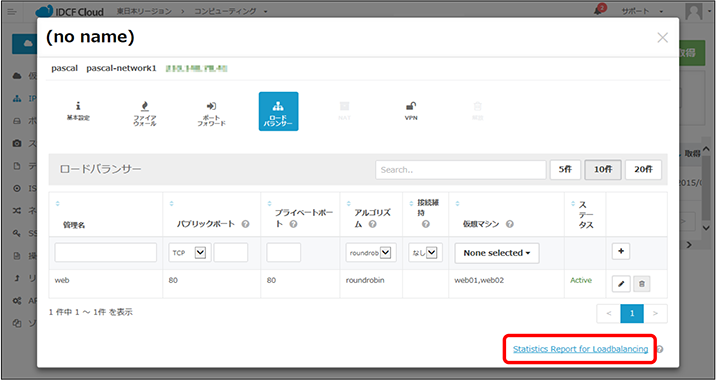Image resolution: width=716 pixels, height=380 pixels.
Task: Show 5件 rows per page
Action: (565, 169)
